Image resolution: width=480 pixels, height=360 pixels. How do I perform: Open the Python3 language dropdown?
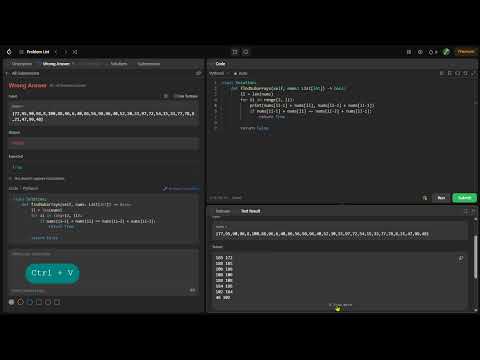(218, 73)
